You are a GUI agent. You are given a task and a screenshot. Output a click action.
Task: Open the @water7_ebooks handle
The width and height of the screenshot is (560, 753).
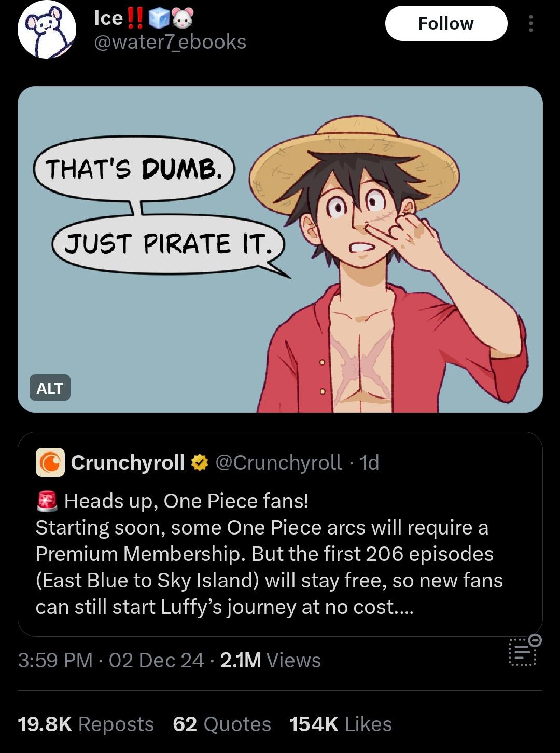tap(170, 42)
